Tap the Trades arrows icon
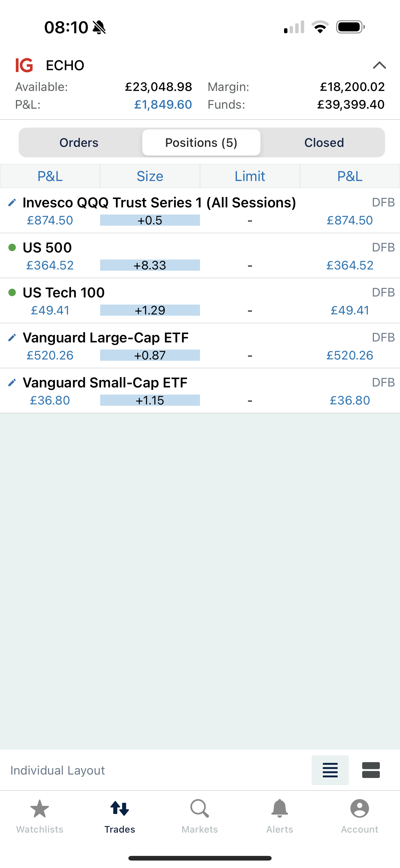Screen dimensions: 400x868 [x=120, y=808]
